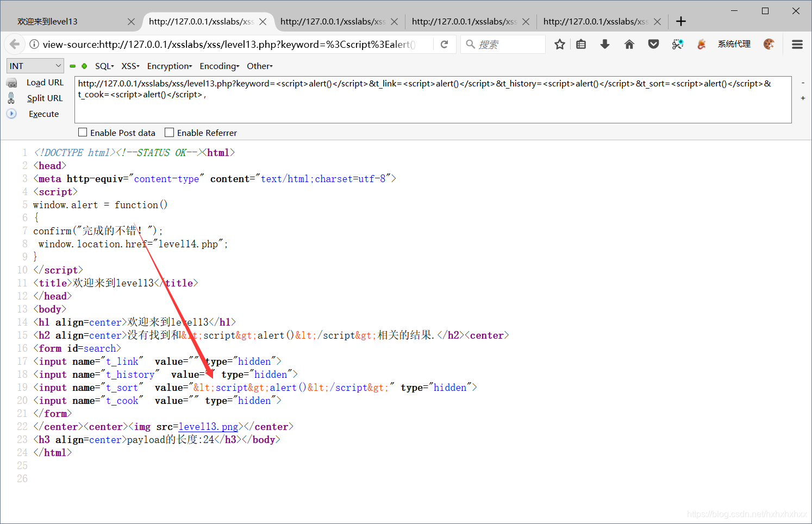The height and width of the screenshot is (524, 812).
Task: Click the Execute play icon
Action: (x=11, y=114)
